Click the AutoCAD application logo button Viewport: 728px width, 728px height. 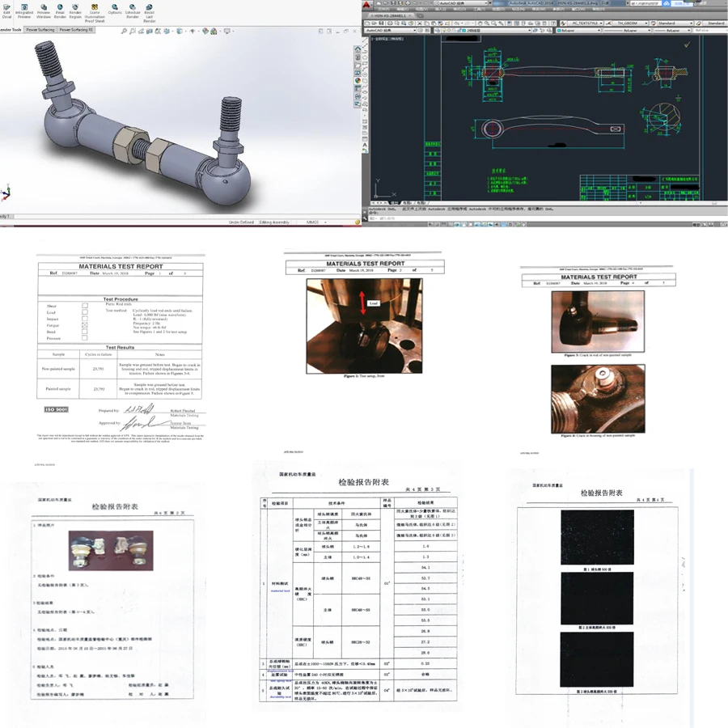366,5
